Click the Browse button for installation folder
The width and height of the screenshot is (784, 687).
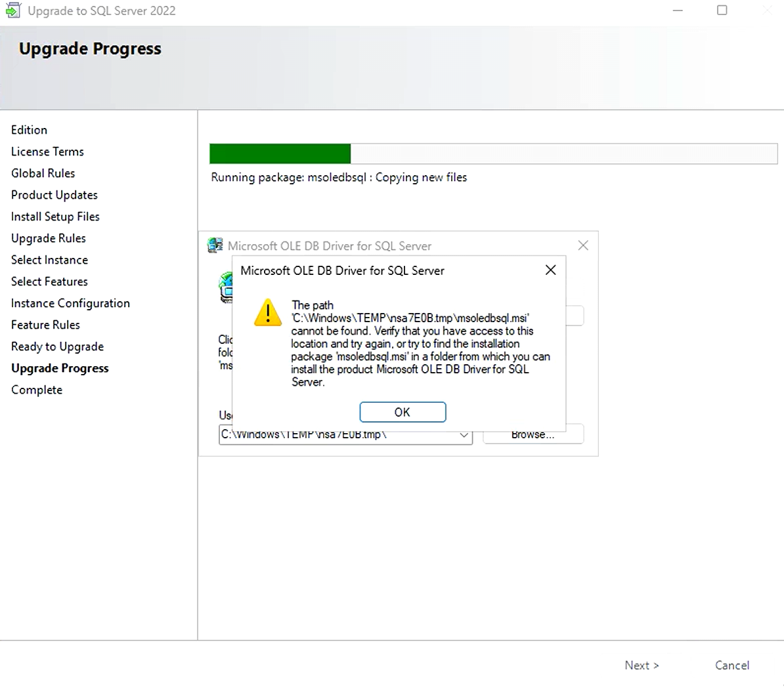533,434
